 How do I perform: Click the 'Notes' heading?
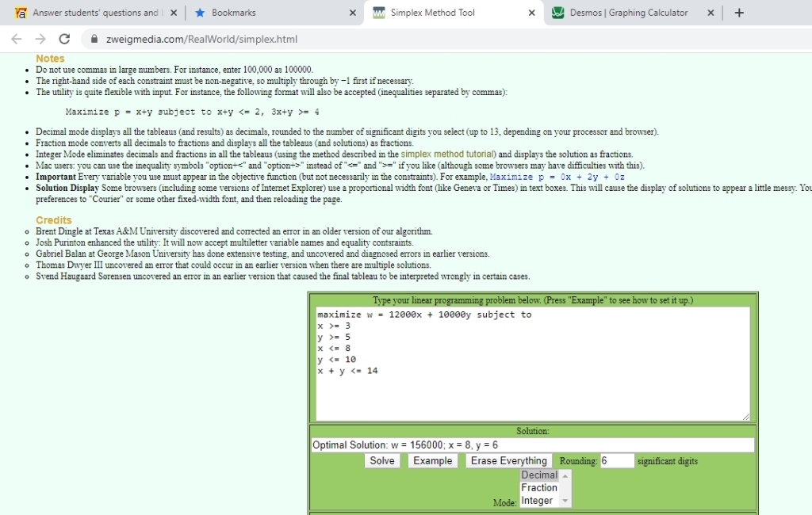[x=50, y=59]
